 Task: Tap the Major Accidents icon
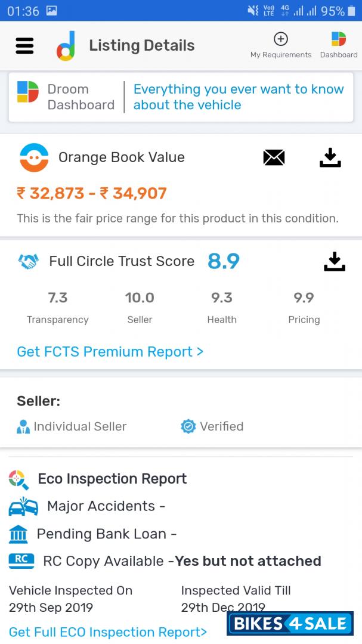[23, 506]
